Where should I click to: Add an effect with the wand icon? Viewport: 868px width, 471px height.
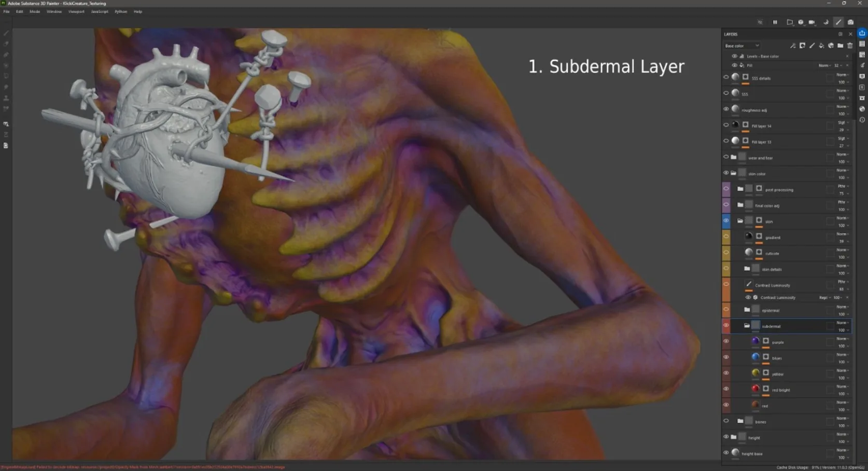click(x=793, y=46)
